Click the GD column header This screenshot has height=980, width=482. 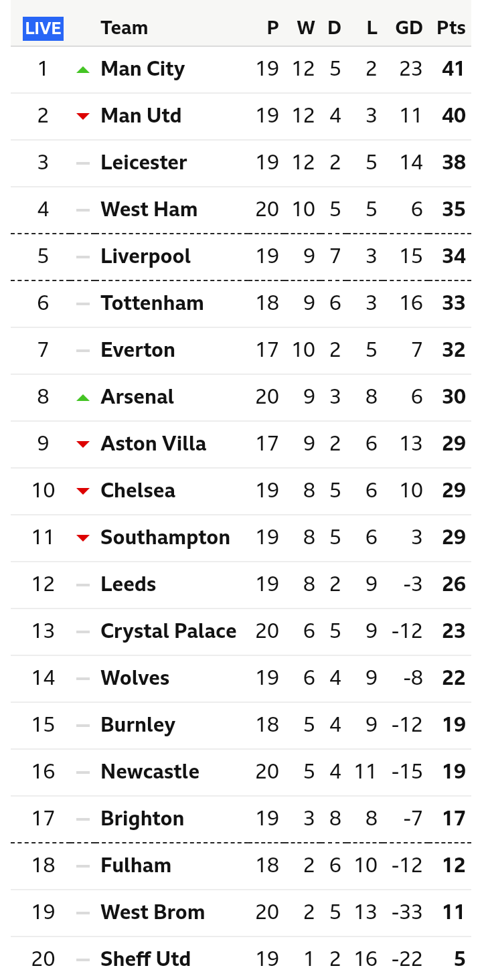coord(408,28)
